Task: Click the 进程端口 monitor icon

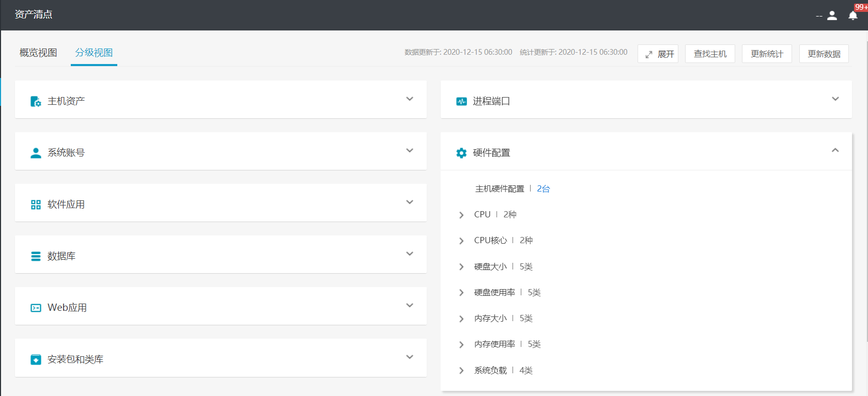Action: click(461, 101)
